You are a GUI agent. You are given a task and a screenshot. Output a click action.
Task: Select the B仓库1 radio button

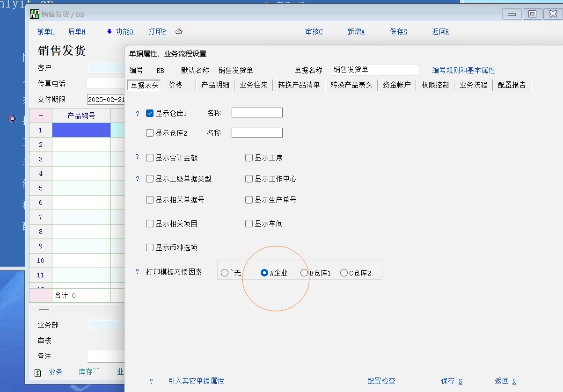[304, 273]
